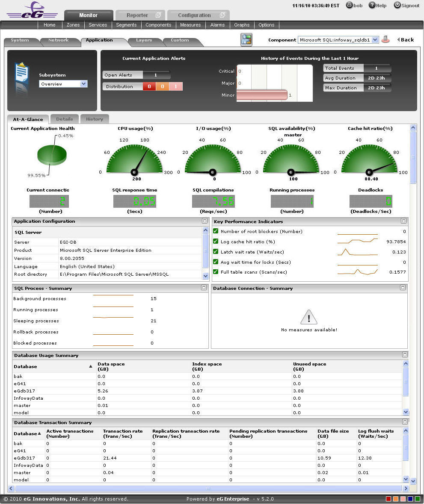The width and height of the screenshot is (424, 504).
Task: Click horizontal scrollbar right arrow
Action: point(406,488)
